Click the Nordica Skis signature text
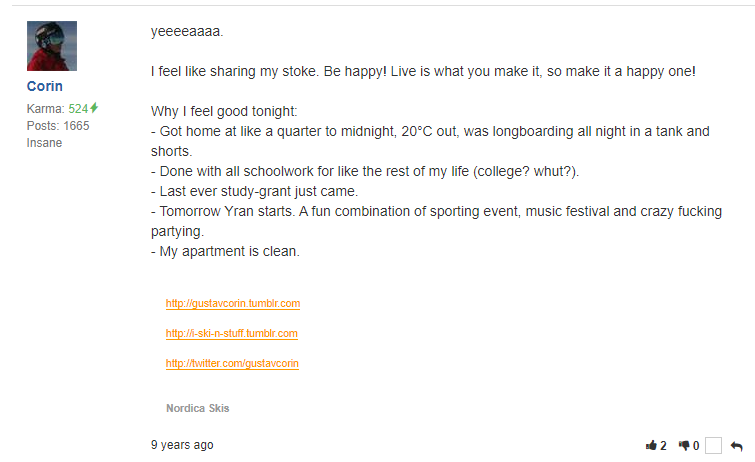The height and width of the screenshot is (462, 755). (x=198, y=408)
